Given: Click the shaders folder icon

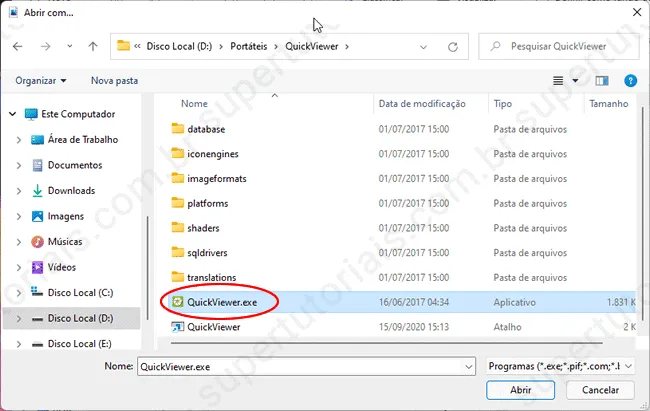Looking at the screenshot, I should 177,228.
